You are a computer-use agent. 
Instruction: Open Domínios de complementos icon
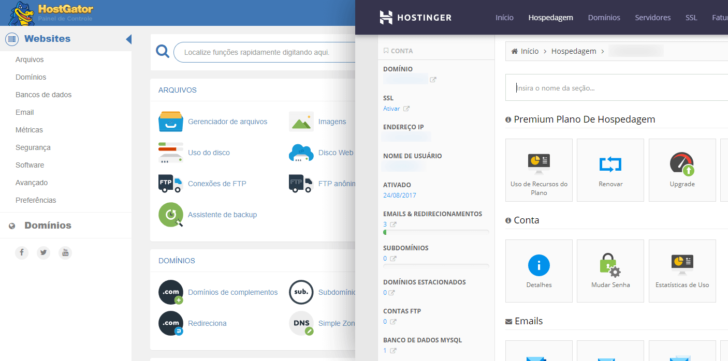170,292
